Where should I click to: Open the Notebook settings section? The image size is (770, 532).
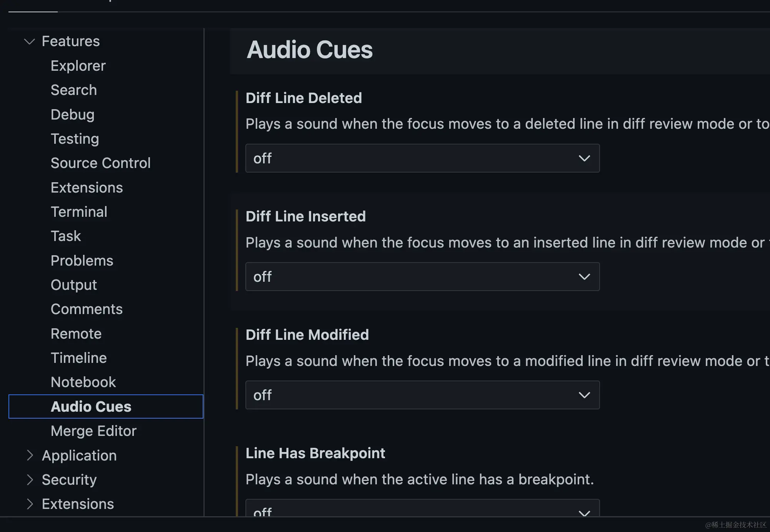83,382
